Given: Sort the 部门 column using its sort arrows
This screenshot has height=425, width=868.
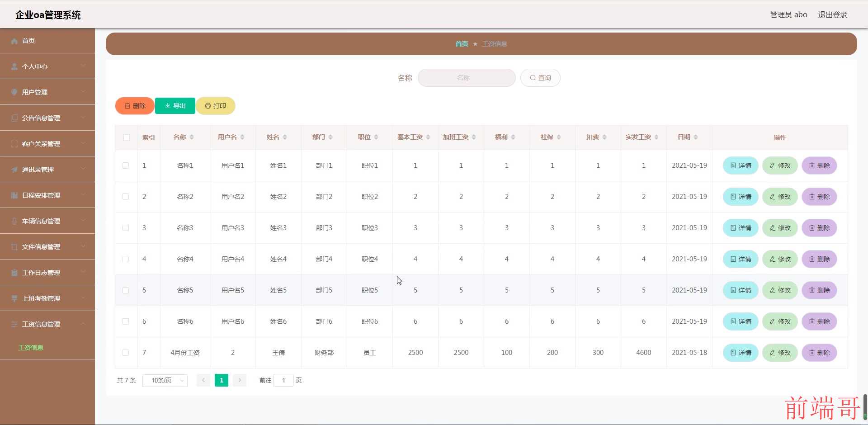Looking at the screenshot, I should point(330,137).
